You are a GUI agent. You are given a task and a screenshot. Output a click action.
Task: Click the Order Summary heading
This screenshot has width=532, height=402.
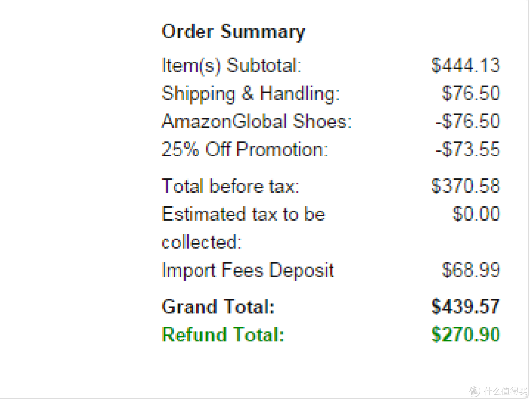(x=233, y=32)
